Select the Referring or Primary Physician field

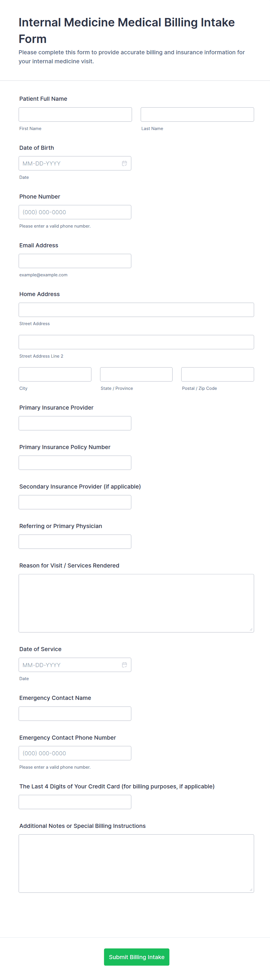pos(75,541)
